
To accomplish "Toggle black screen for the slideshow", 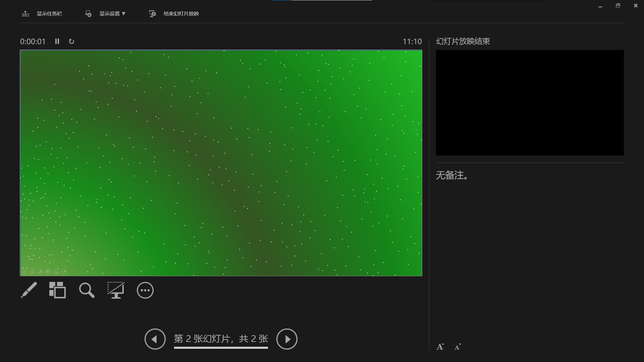I will [116, 290].
